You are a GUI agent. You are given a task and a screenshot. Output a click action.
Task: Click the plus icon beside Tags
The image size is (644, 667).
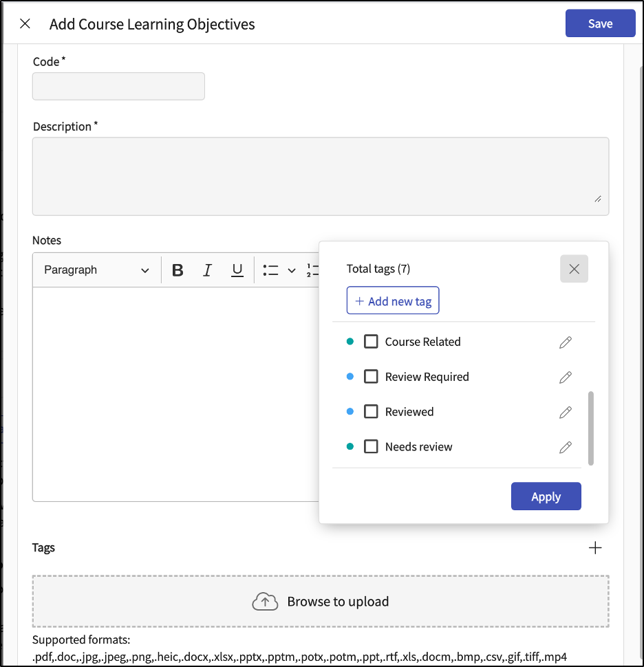[x=595, y=548]
